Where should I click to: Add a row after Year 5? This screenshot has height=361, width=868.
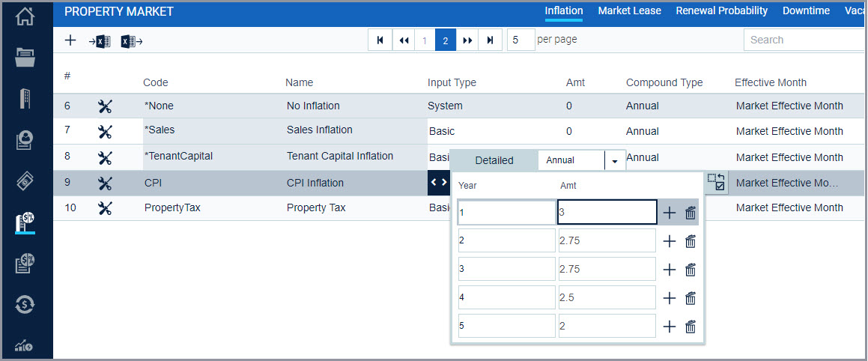point(670,327)
